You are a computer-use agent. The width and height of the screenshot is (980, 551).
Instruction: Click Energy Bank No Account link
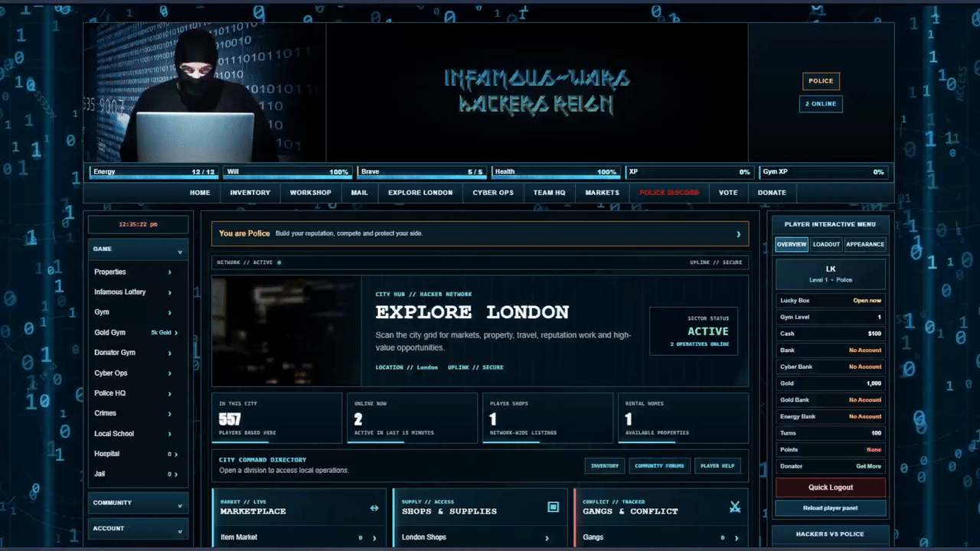(x=865, y=416)
